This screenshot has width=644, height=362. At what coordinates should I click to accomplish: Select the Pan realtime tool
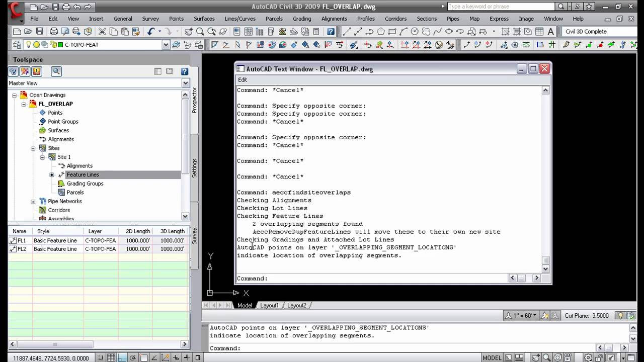tap(189, 31)
